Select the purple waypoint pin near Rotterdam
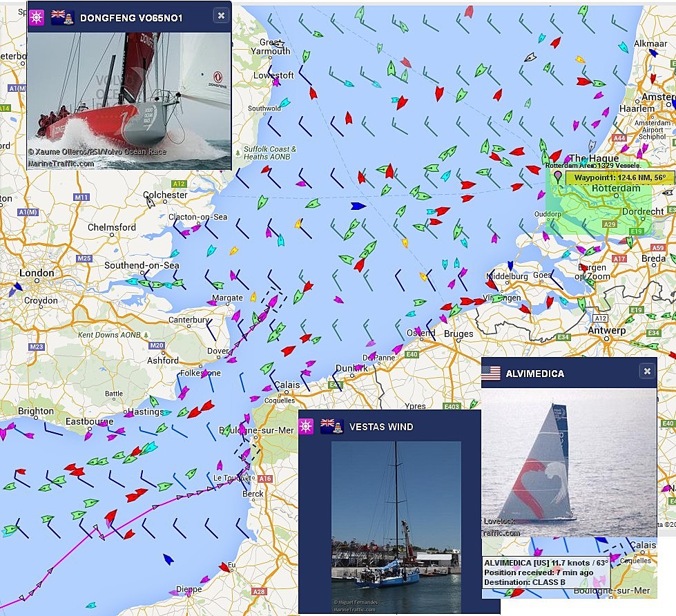Viewport: 676px width, 616px height. pyautogui.click(x=558, y=177)
